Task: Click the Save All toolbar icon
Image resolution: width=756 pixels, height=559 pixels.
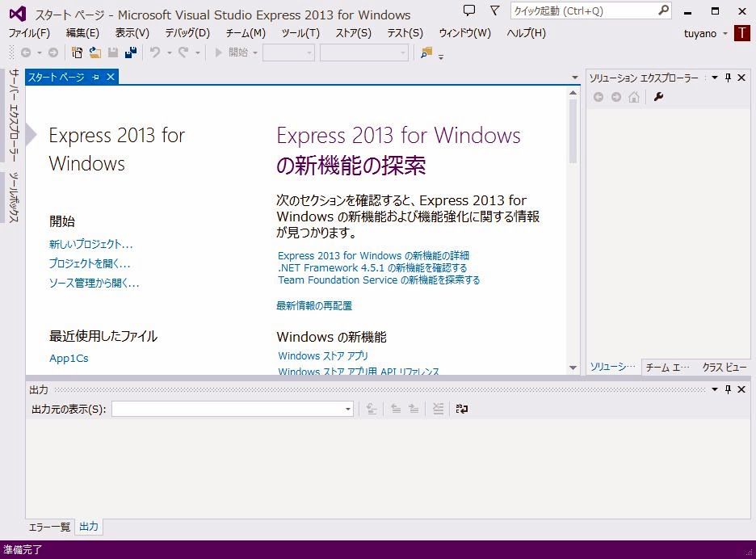Action: pyautogui.click(x=131, y=53)
